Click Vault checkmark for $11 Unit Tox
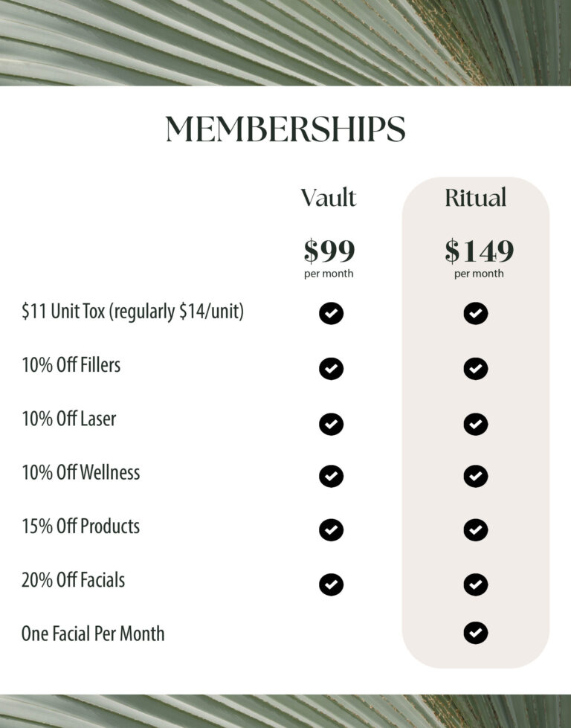Viewport: 571px width, 728px height. (331, 313)
